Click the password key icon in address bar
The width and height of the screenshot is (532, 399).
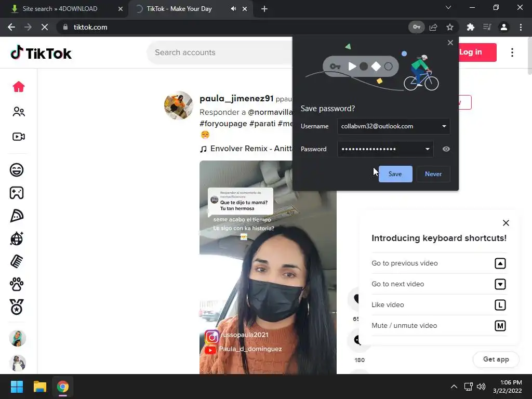pyautogui.click(x=416, y=27)
